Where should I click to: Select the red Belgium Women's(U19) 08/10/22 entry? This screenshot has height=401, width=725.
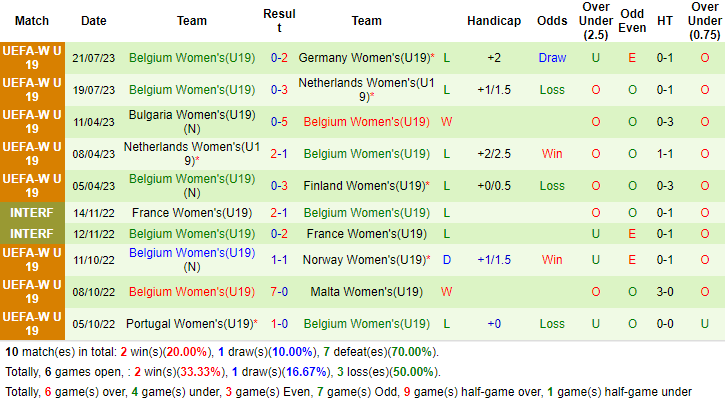[192, 292]
